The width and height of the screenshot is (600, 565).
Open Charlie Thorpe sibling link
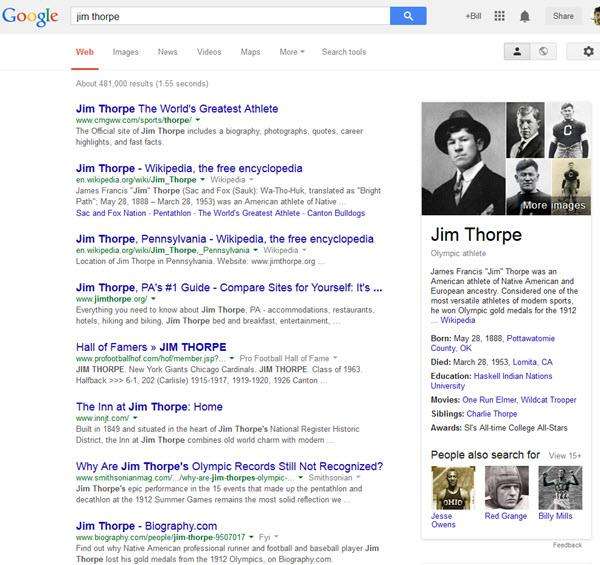tap(492, 414)
